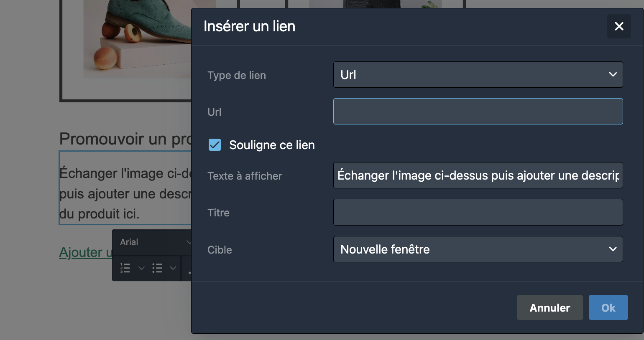This screenshot has width=644, height=340.
Task: Close the Insérer un lien dialog
Action: click(x=619, y=26)
